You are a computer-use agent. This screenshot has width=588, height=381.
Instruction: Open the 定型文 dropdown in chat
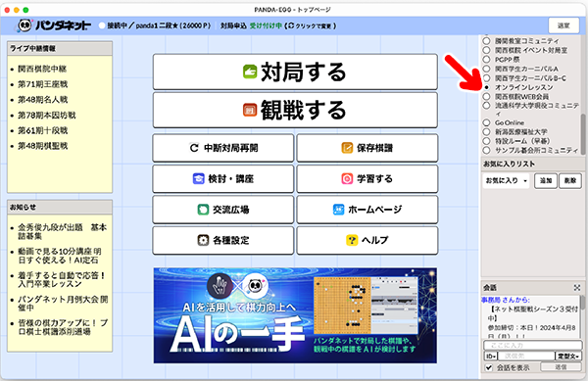[568, 357]
